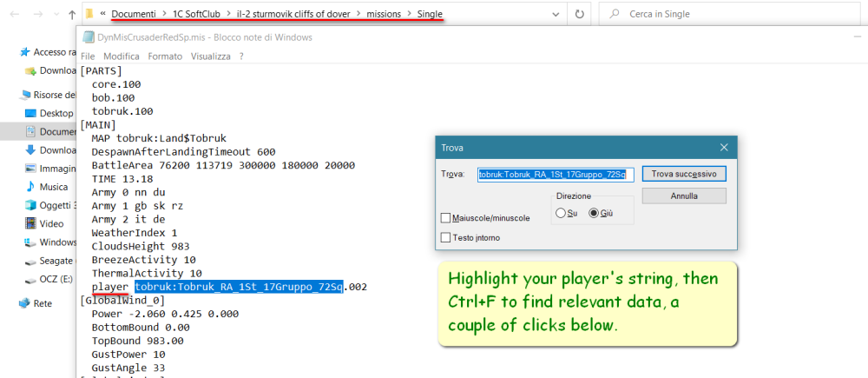Click the Power -2.060 0.425 0.000 line
The image size is (868, 378).
[165, 314]
